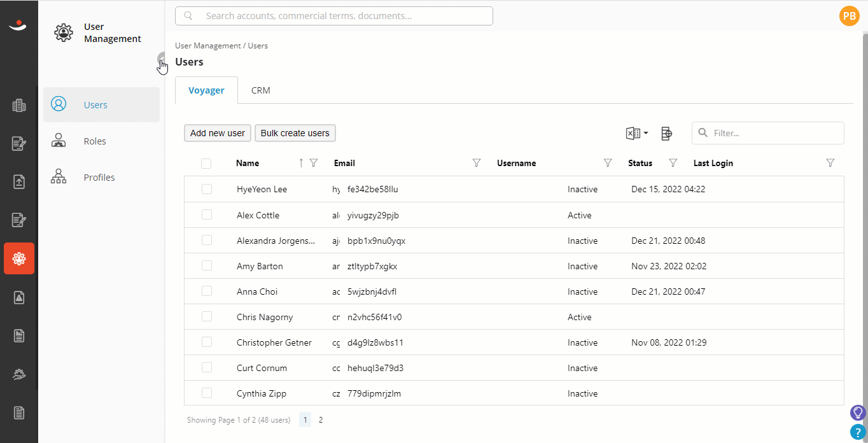Click Curt Cornum's name cell
Screen dimensions: 868x443
pos(262,368)
